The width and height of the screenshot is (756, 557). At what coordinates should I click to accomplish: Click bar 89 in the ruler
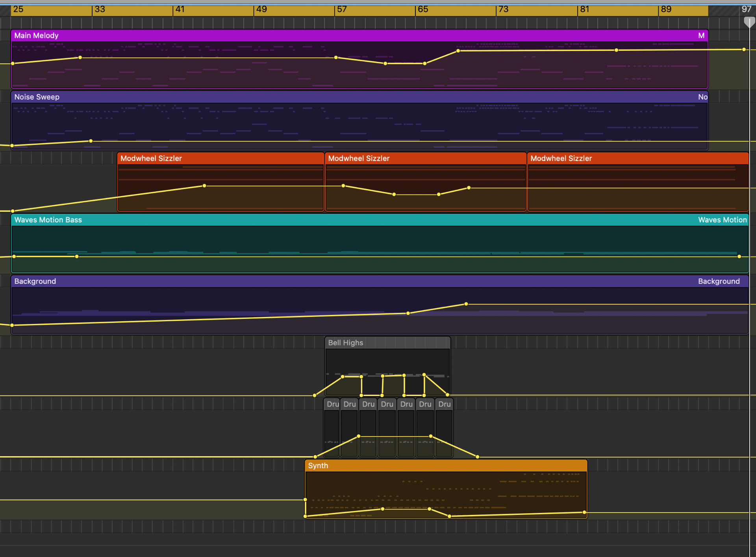666,9
